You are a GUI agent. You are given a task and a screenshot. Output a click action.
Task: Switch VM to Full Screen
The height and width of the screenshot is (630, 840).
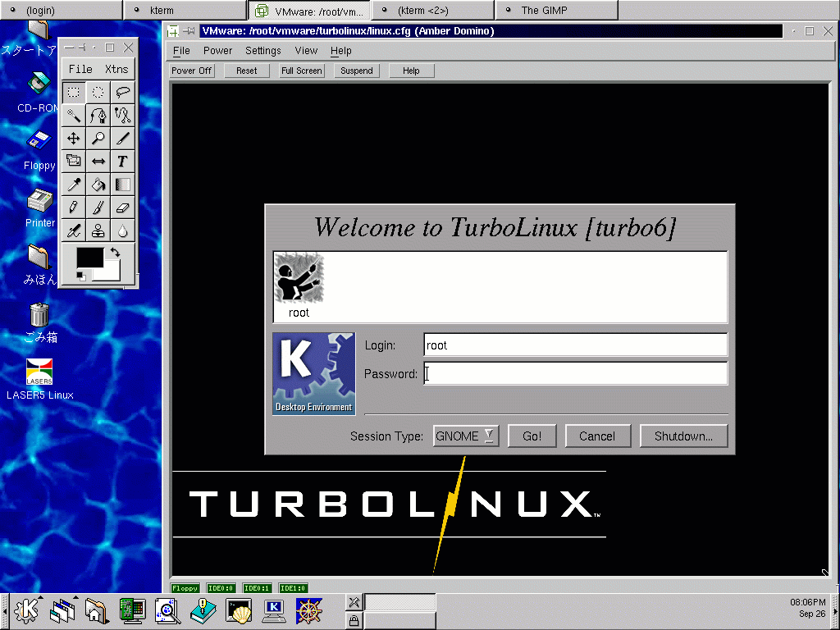pos(302,71)
